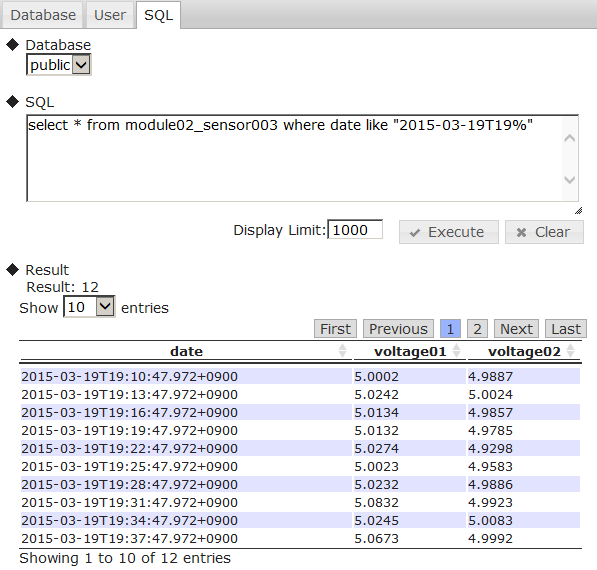Image resolution: width=597 pixels, height=570 pixels.
Task: Open the public database dropdown
Action: click(x=59, y=65)
